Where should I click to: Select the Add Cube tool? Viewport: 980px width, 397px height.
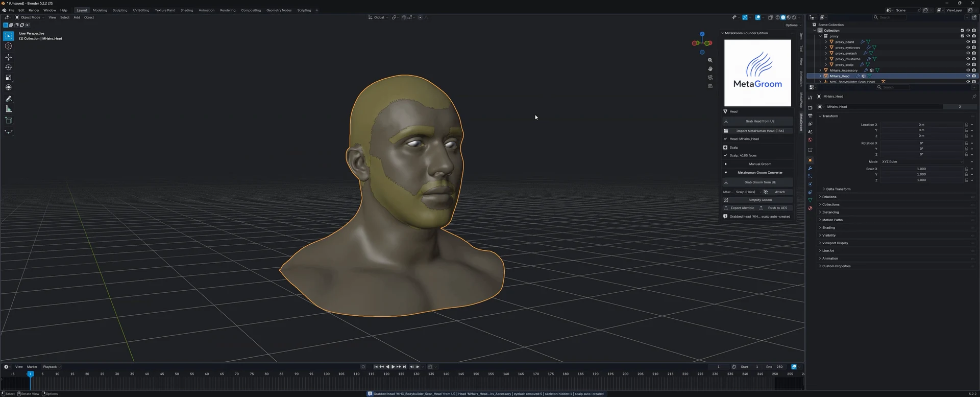point(9,121)
